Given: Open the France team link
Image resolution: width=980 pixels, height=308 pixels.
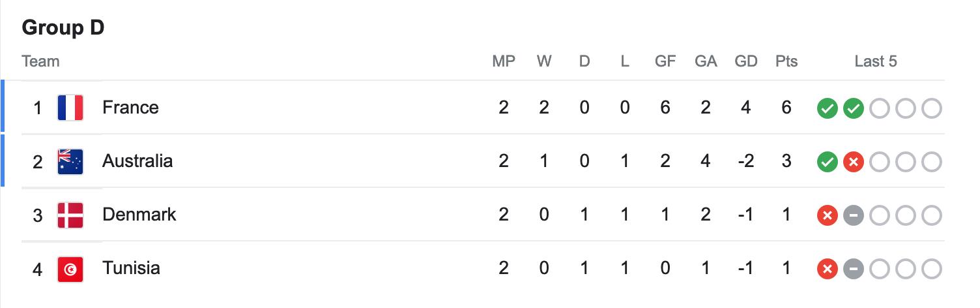Looking at the screenshot, I should (x=130, y=107).
